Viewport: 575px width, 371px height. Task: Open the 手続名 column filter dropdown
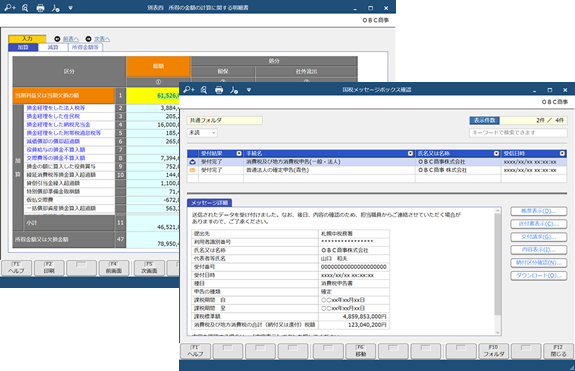(x=410, y=154)
